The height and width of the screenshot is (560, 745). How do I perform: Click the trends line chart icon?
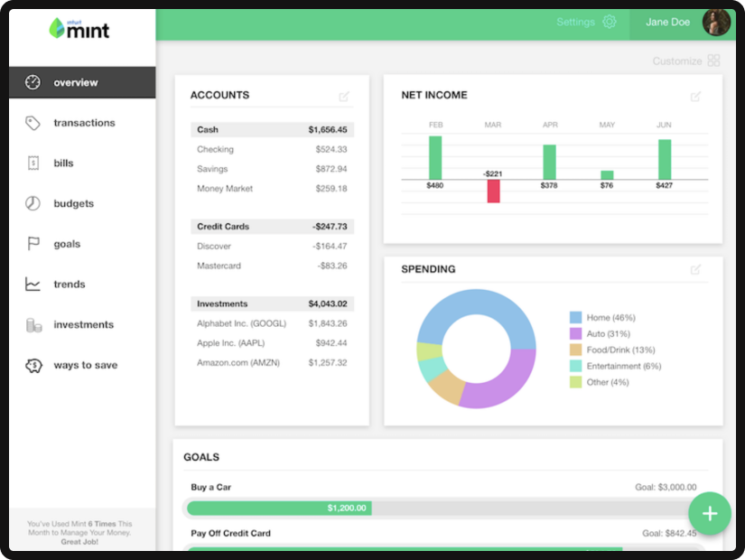pyautogui.click(x=33, y=285)
